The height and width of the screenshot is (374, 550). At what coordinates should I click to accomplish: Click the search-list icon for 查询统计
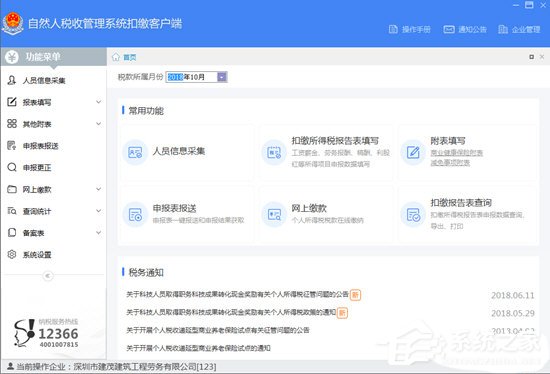pos(12,211)
